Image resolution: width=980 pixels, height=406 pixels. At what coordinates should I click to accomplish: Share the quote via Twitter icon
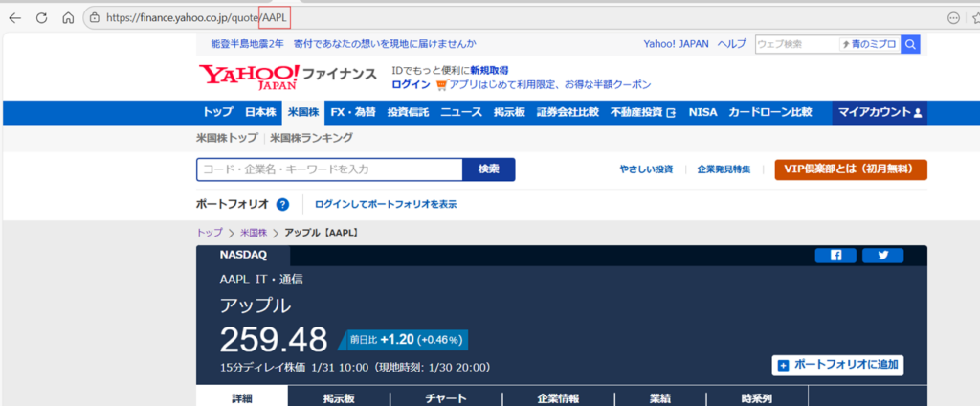point(882,256)
